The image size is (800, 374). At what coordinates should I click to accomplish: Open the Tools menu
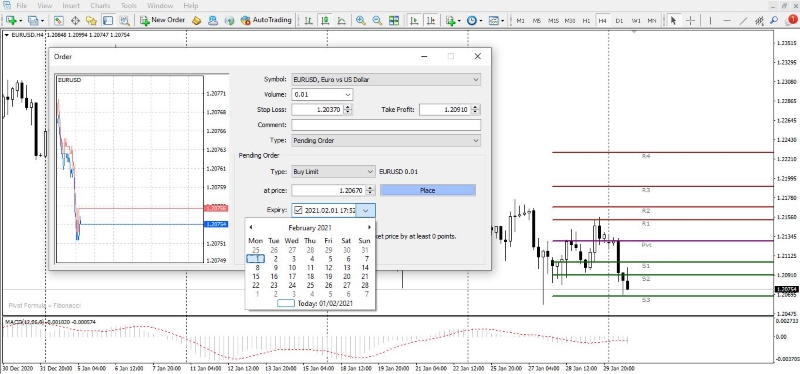coord(129,6)
